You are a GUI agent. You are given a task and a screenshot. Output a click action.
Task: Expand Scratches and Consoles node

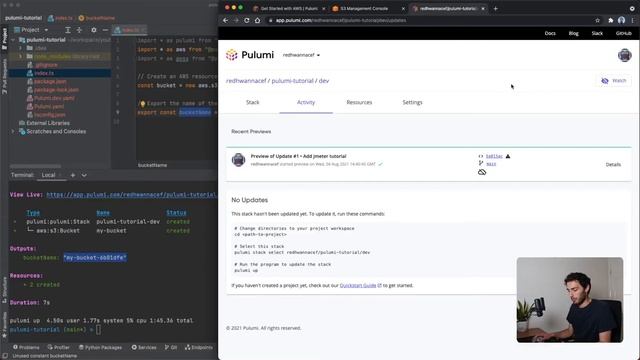pos(13,131)
